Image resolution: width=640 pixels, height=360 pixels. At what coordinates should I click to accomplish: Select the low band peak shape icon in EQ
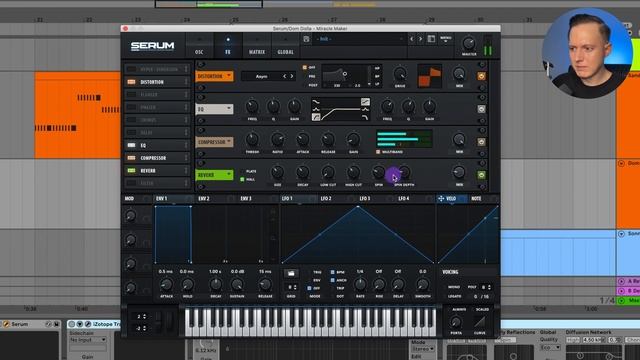point(316,109)
